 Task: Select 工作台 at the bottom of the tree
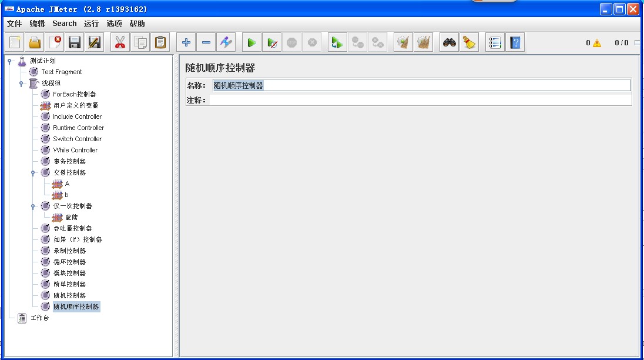39,318
